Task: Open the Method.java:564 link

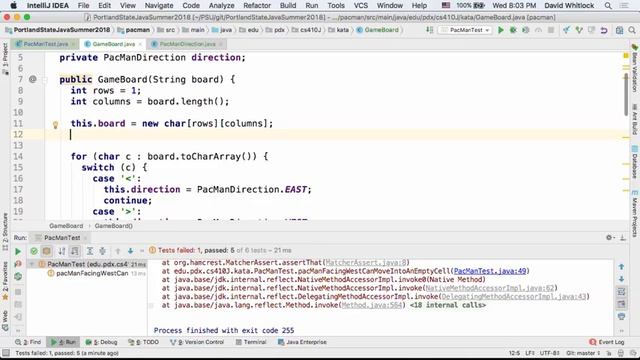Action: 371,305
